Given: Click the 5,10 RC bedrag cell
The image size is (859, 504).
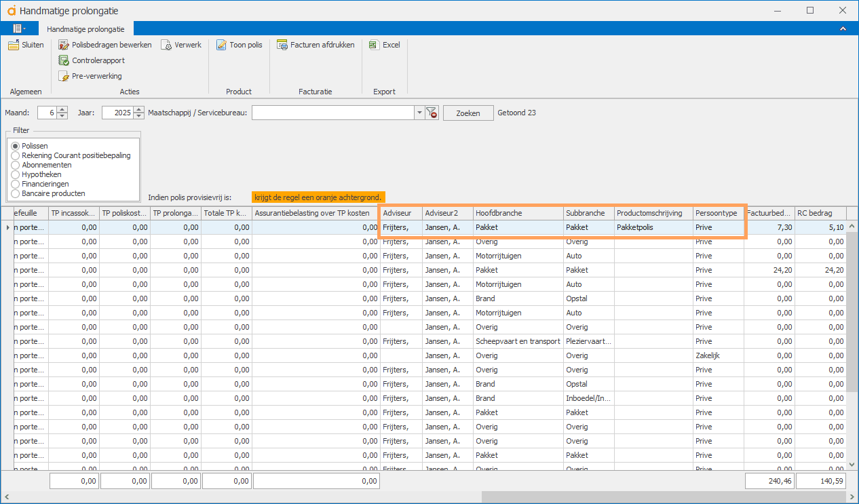Looking at the screenshot, I should pos(820,227).
